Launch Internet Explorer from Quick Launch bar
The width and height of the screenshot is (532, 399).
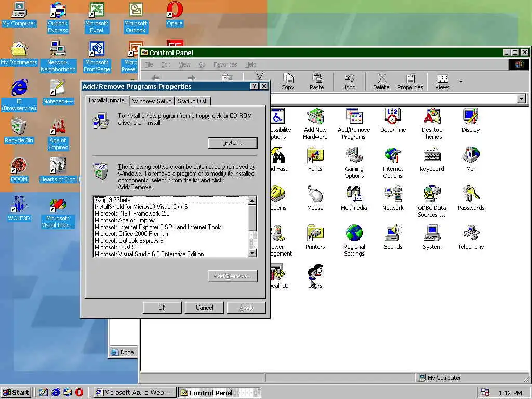tap(56, 392)
